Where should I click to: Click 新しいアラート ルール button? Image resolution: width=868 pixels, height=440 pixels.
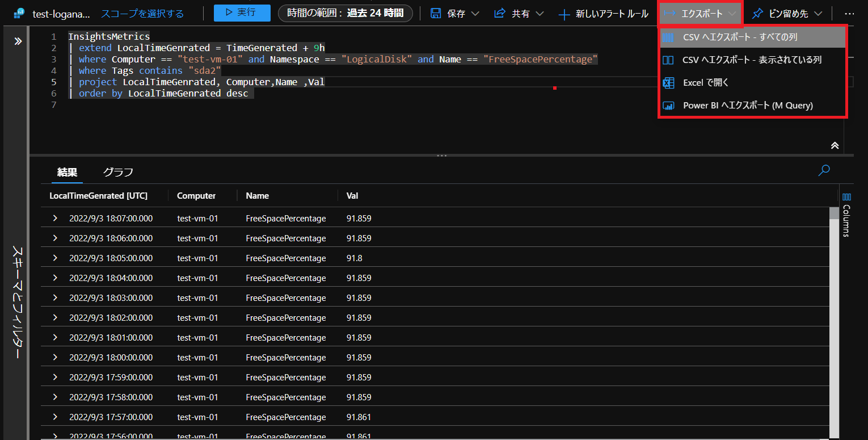(x=603, y=14)
